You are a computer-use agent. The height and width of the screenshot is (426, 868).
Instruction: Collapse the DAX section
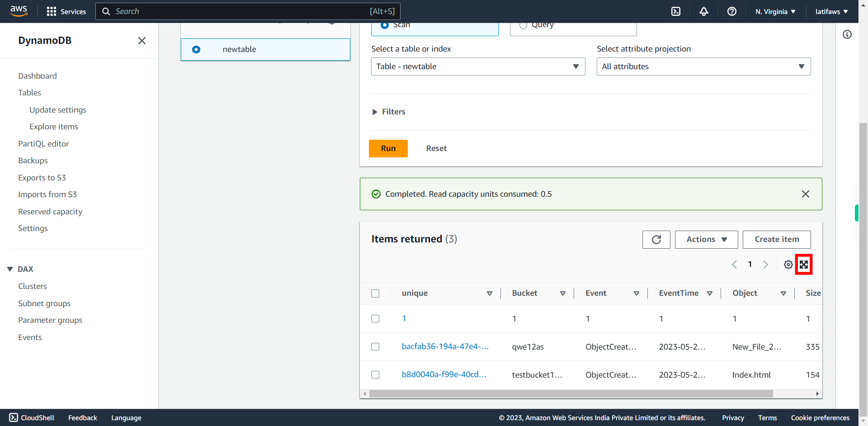tap(10, 269)
